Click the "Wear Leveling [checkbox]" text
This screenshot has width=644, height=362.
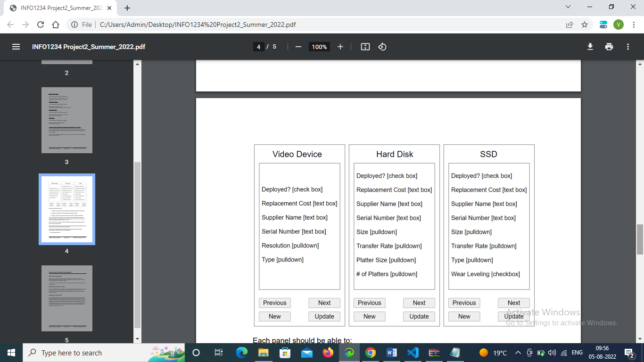tap(486, 274)
